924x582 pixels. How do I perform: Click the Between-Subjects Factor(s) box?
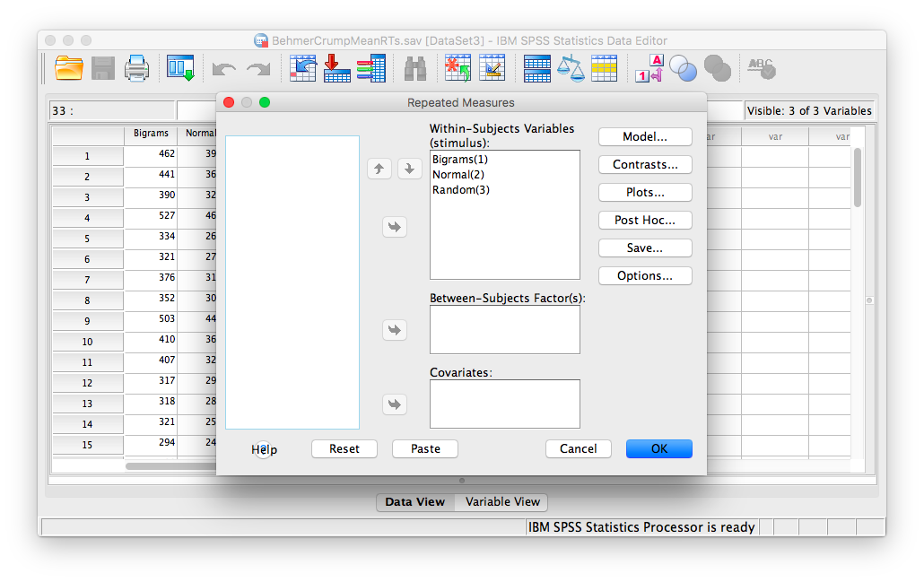click(x=505, y=330)
